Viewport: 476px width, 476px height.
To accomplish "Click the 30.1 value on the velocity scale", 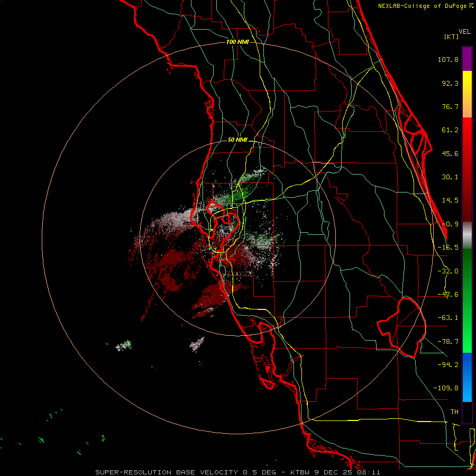I will 450,177.
